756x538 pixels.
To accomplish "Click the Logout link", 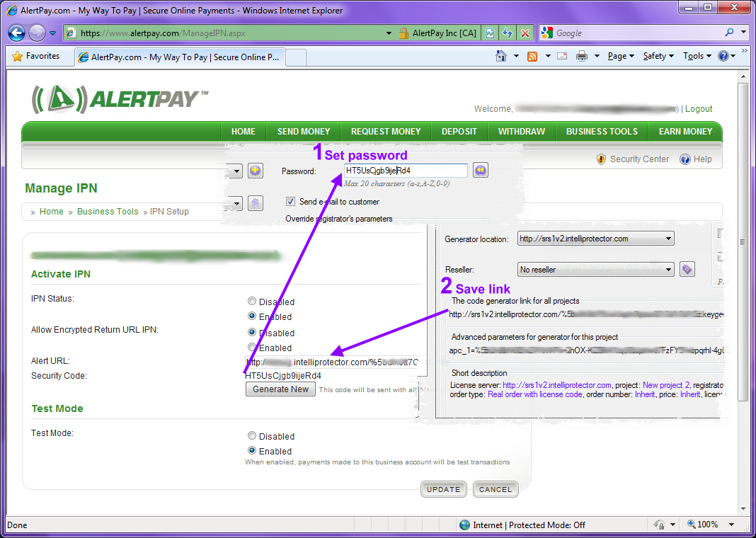I will point(699,109).
